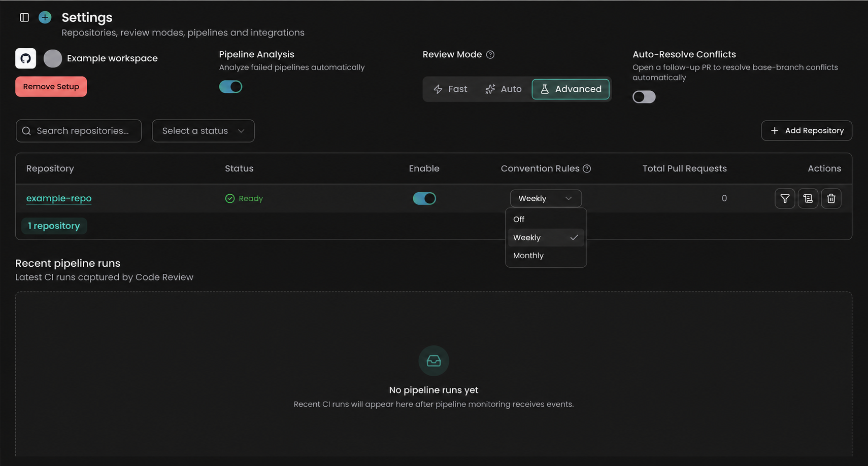
Task: Click the Remove Setup button
Action: pyautogui.click(x=51, y=87)
